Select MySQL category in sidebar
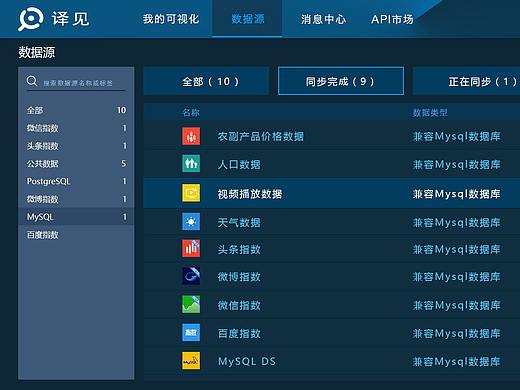The height and width of the screenshot is (390, 520). click(x=76, y=217)
